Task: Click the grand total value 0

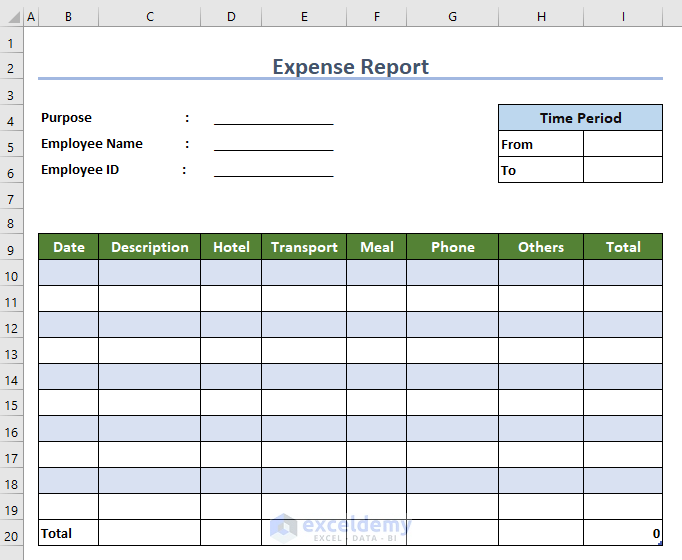Action: (x=623, y=533)
